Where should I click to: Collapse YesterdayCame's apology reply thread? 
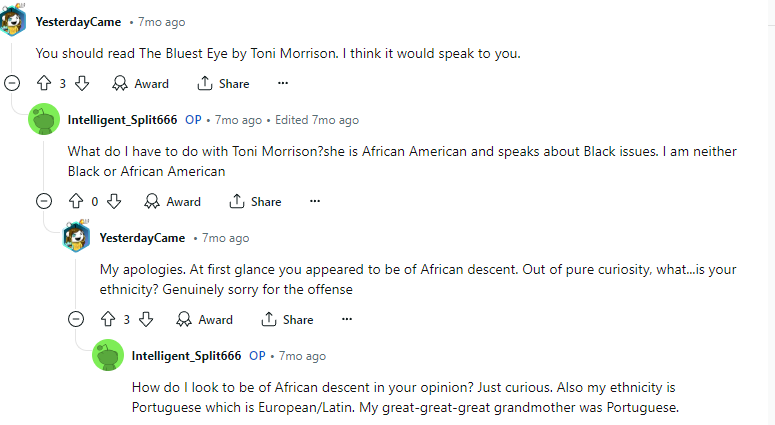[76, 320]
